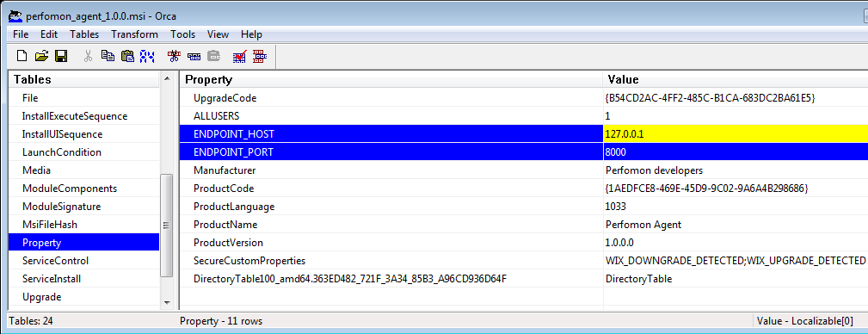
Task: Select the InstallUISequence table
Action: coord(83,134)
